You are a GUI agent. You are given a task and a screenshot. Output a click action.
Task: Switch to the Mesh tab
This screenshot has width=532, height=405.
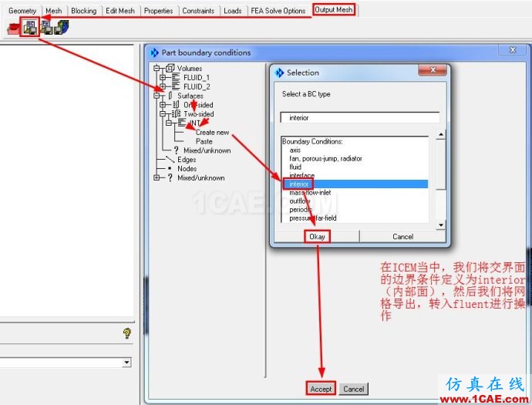tap(54, 11)
